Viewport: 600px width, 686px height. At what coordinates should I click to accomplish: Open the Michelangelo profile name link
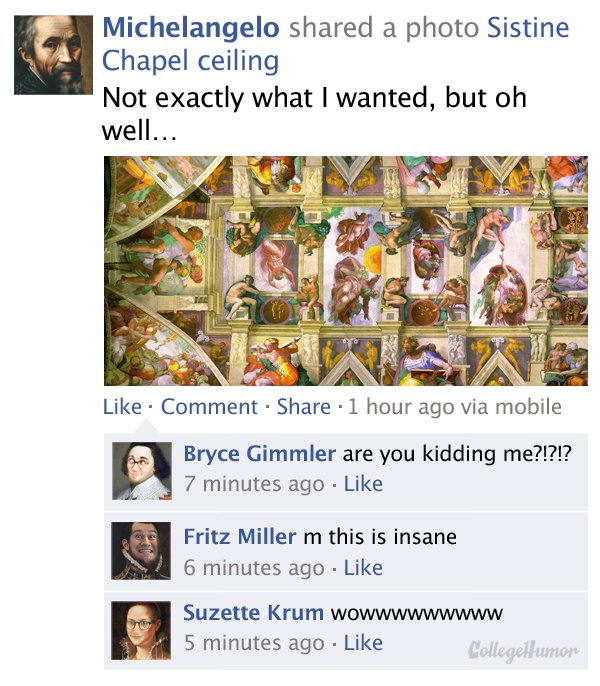click(x=191, y=28)
